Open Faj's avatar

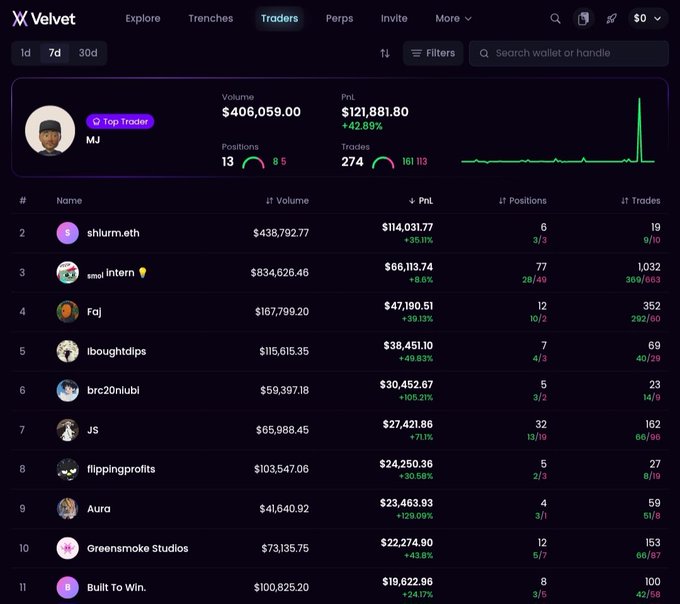[68, 312]
